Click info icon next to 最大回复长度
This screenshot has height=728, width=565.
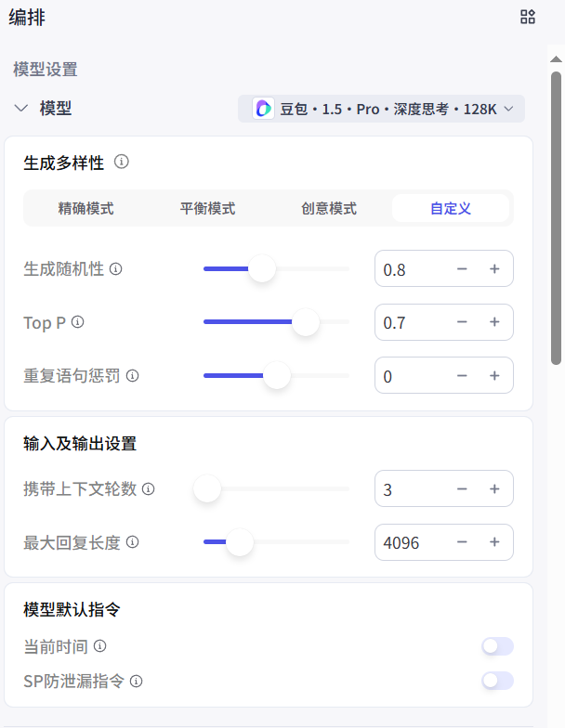(x=133, y=542)
